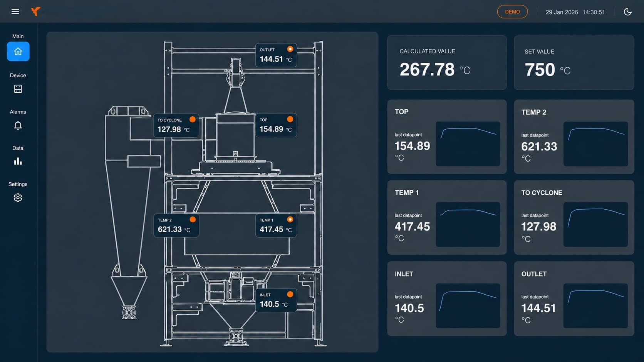Open the TOP card trend chart
The image size is (644, 362).
tap(468, 144)
